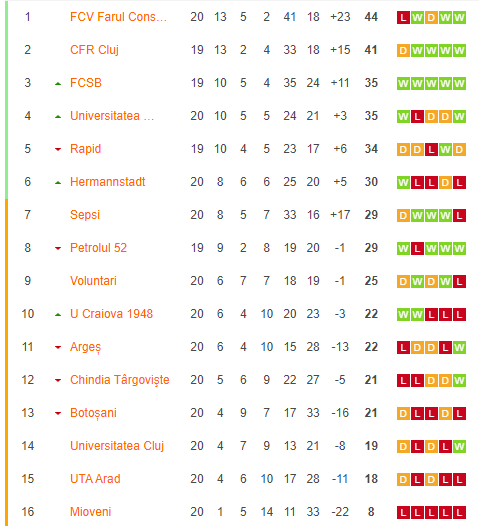The width and height of the screenshot is (479, 526).
Task: Click last green W form badge for Argeș
Action: click(x=459, y=348)
